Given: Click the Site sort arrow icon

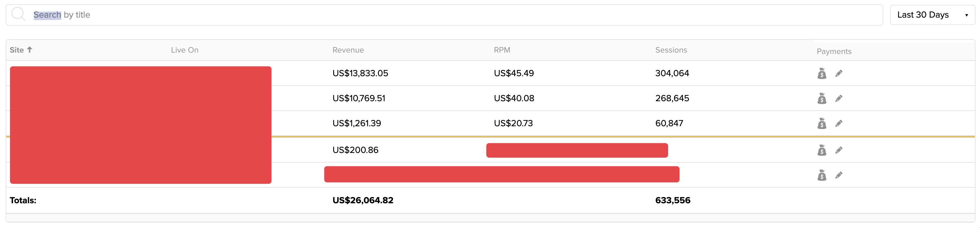Looking at the screenshot, I should point(30,49).
